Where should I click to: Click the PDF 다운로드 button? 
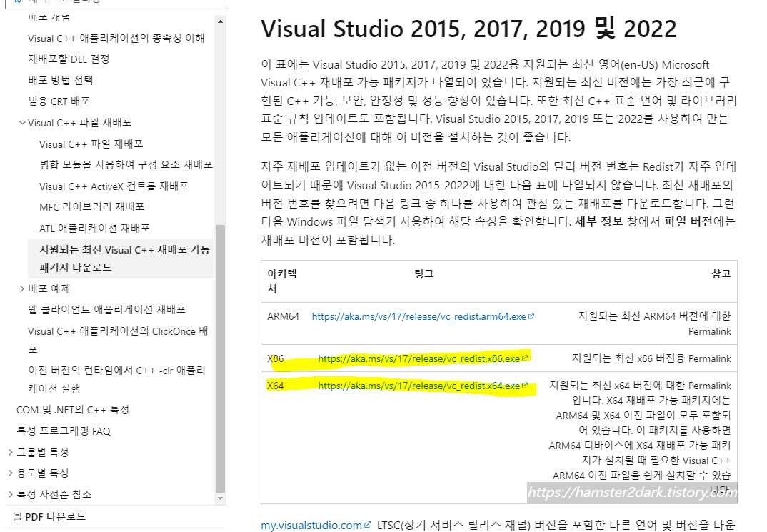[49, 516]
